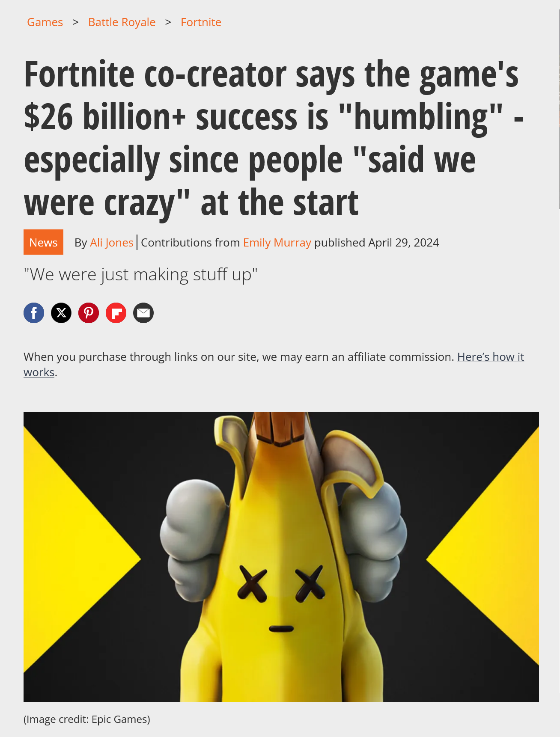Click the chevron after the Games breadcrumb

point(75,22)
